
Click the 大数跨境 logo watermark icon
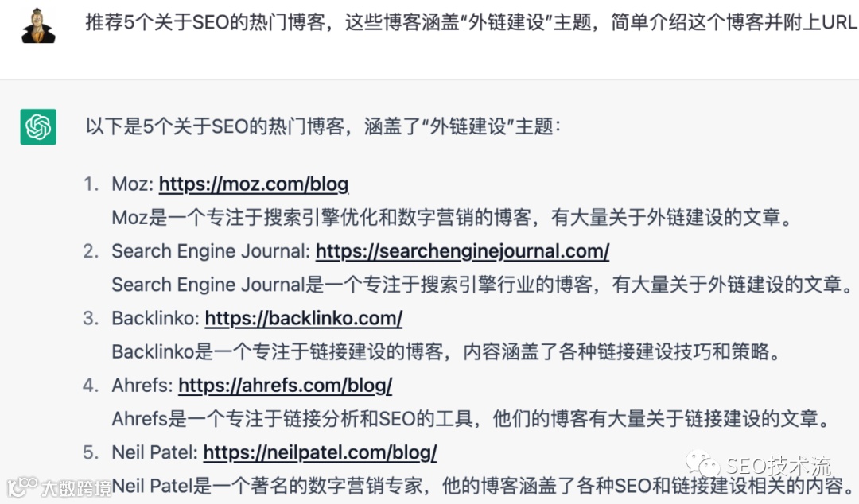click(x=22, y=487)
